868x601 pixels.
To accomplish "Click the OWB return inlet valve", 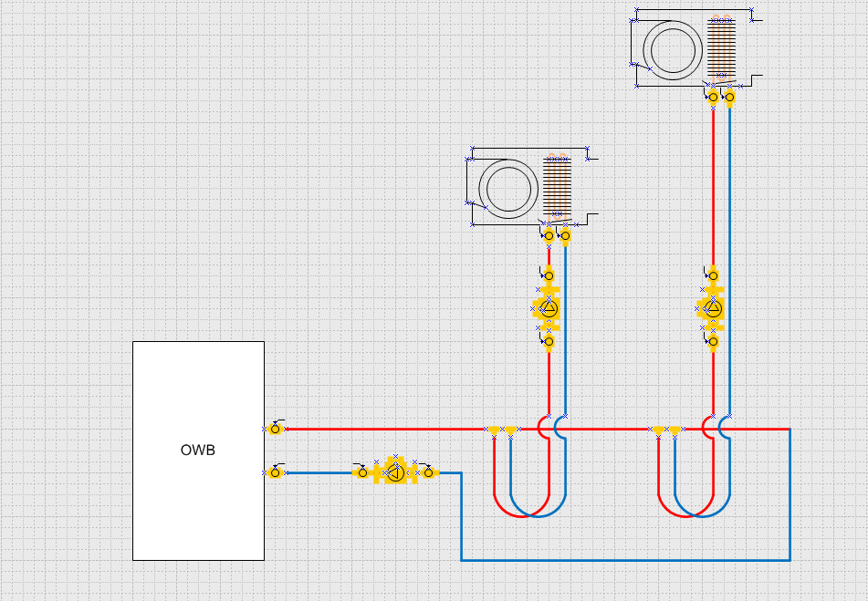I will coord(275,472).
